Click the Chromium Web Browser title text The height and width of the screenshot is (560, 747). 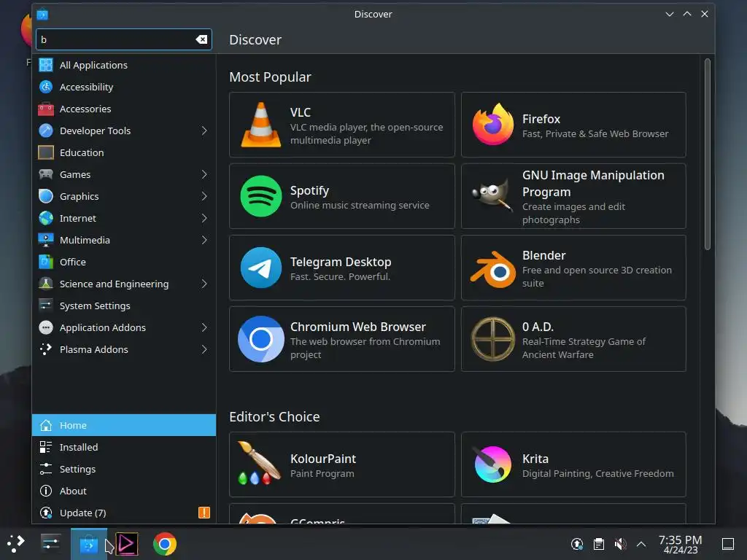click(x=357, y=327)
